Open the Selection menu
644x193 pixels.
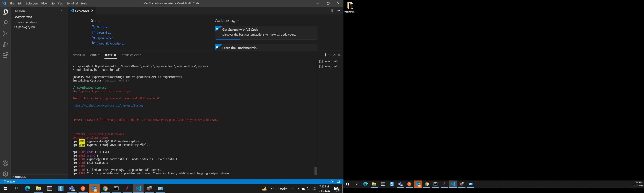pyautogui.click(x=32, y=4)
